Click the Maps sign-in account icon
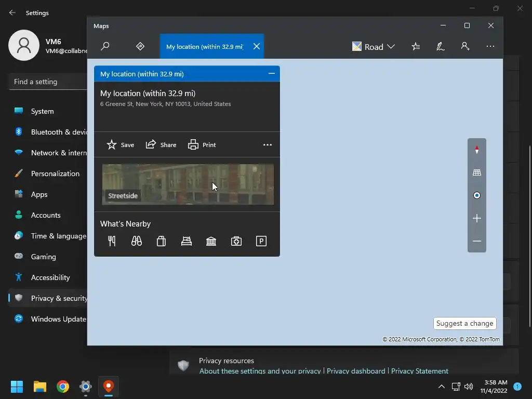 click(x=465, y=46)
